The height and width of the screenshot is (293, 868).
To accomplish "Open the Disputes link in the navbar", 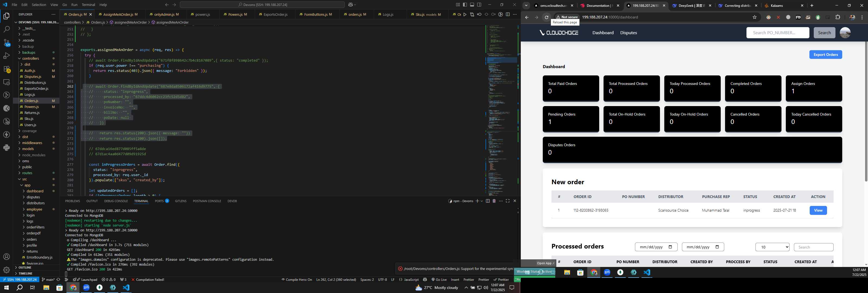I will pyautogui.click(x=628, y=33).
